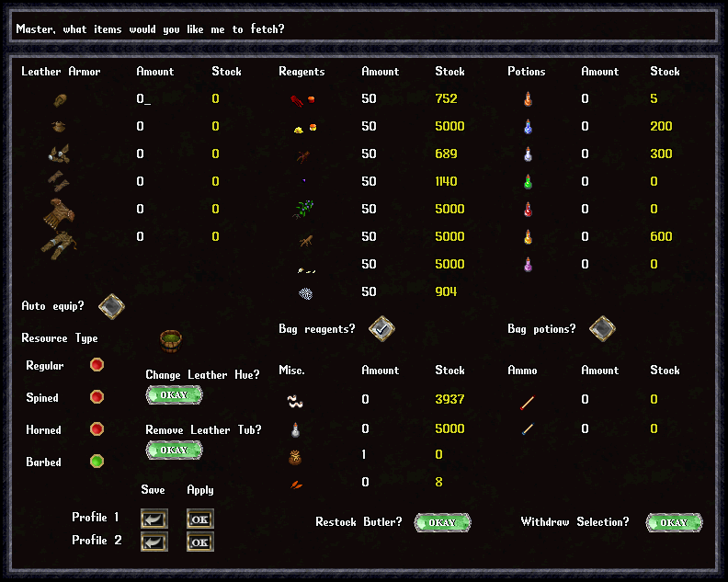This screenshot has height=582, width=728.
Task: Click the reagent icon with stock 689
Action: click(303, 155)
